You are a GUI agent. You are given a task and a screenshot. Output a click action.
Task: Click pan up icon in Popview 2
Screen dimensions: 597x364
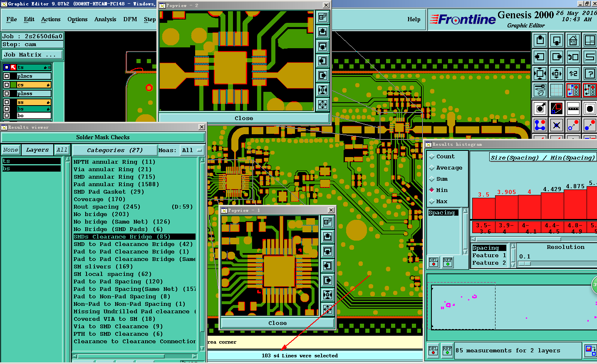tap(323, 32)
